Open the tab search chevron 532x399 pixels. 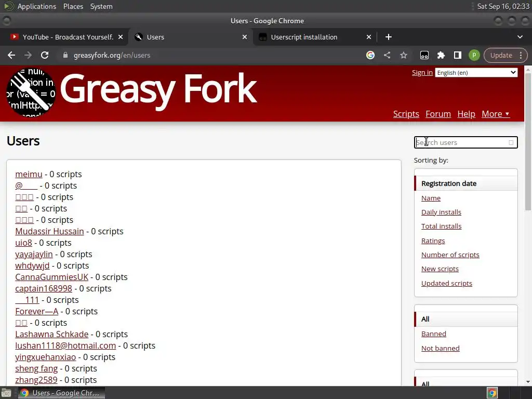(x=520, y=37)
